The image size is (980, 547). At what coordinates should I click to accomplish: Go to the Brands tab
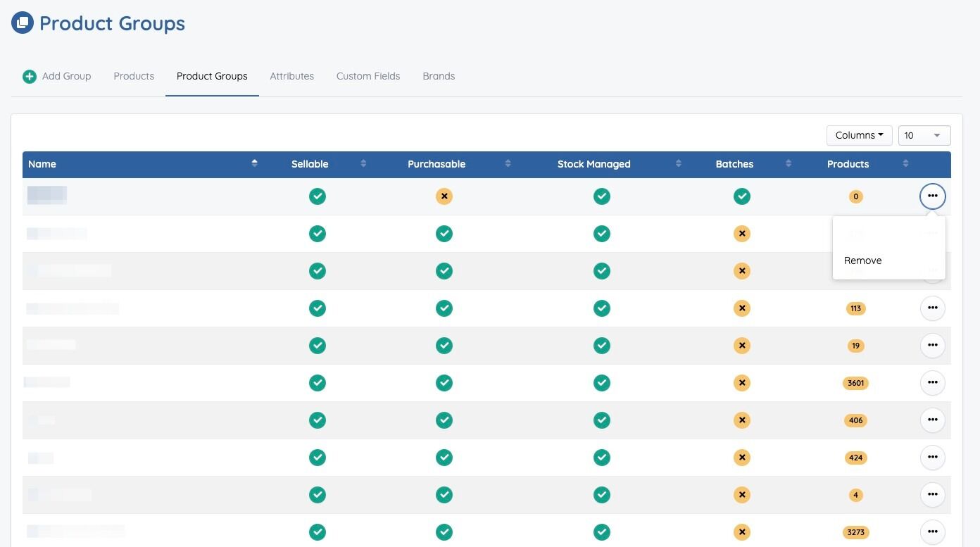pyautogui.click(x=439, y=76)
